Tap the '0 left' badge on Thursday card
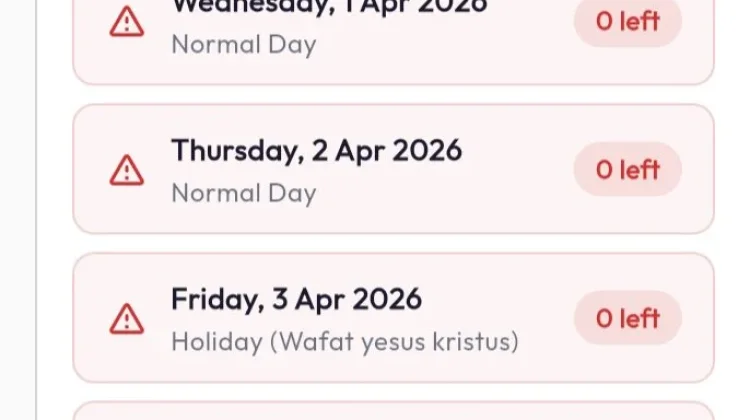750x420 pixels. (628, 169)
